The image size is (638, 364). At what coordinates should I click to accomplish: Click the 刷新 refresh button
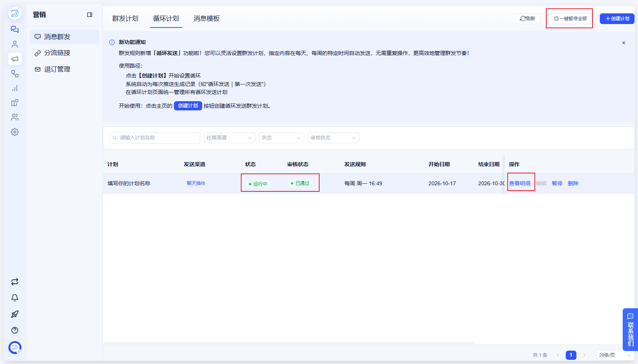pyautogui.click(x=528, y=19)
